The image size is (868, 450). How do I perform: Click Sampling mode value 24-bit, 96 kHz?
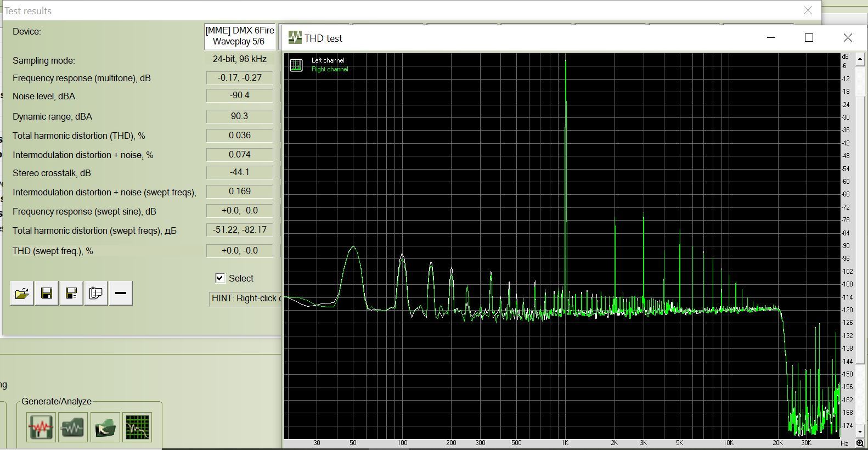click(x=240, y=59)
